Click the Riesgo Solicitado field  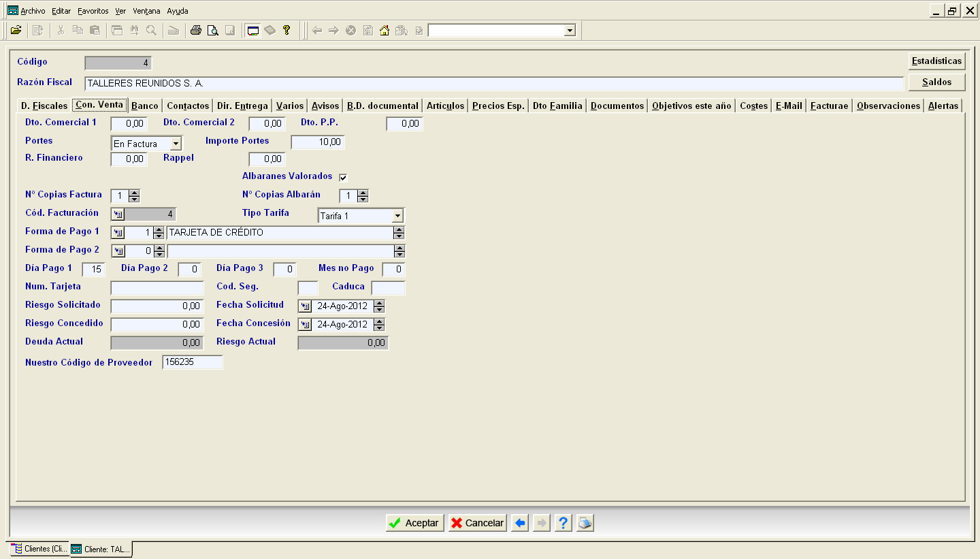coord(157,306)
